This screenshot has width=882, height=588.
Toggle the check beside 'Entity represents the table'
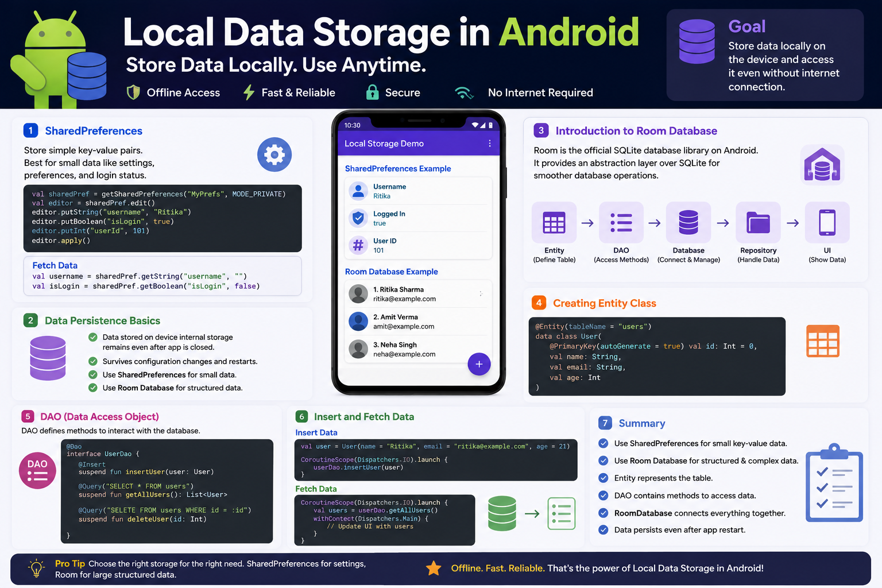pyautogui.click(x=604, y=478)
